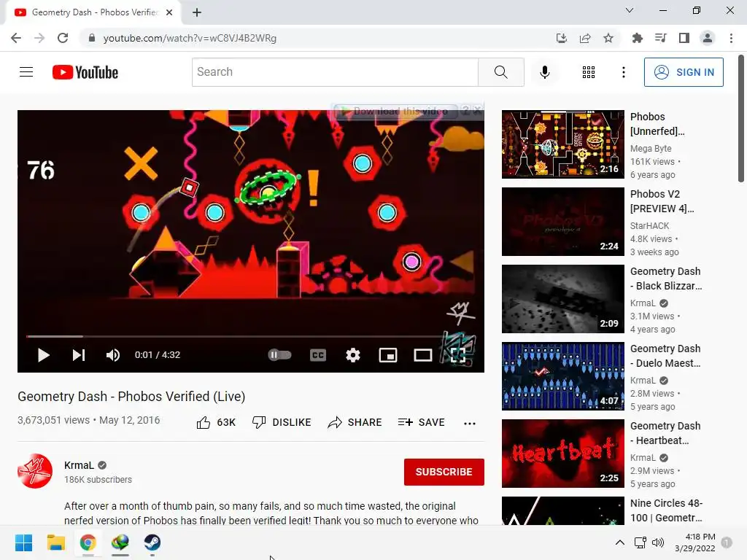This screenshot has height=560, width=747.
Task: Save the video to a playlist
Action: [422, 422]
